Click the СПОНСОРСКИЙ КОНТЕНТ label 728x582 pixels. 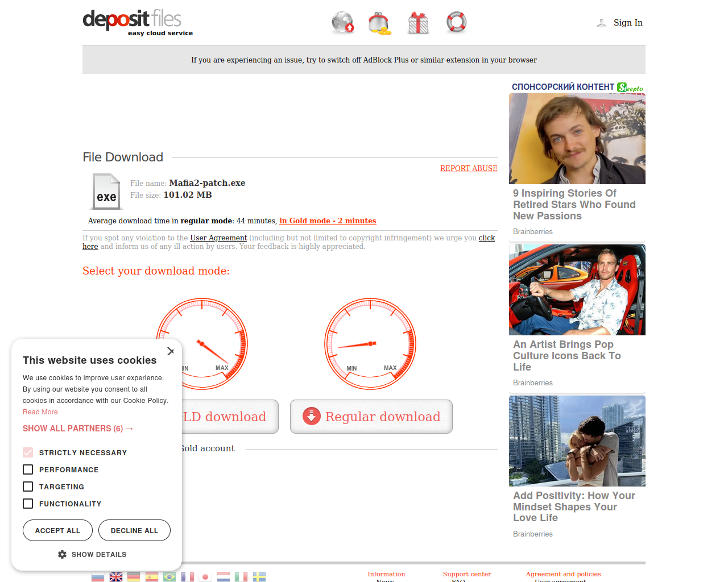click(x=563, y=87)
